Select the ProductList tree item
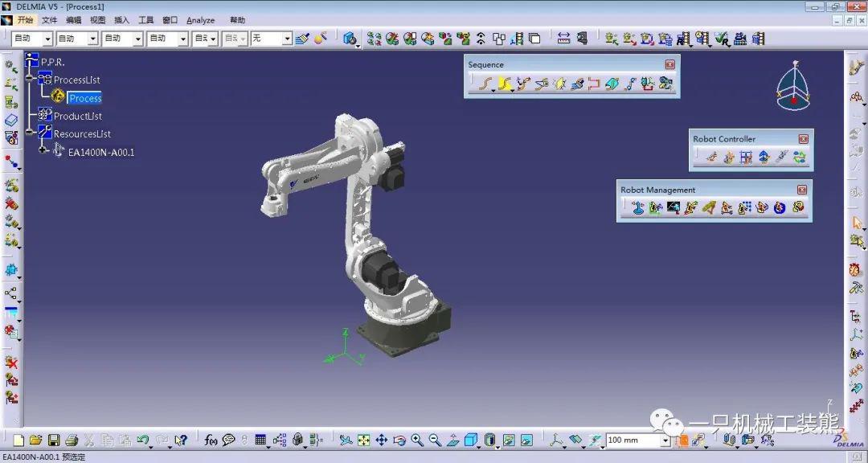The image size is (868, 463). (77, 116)
